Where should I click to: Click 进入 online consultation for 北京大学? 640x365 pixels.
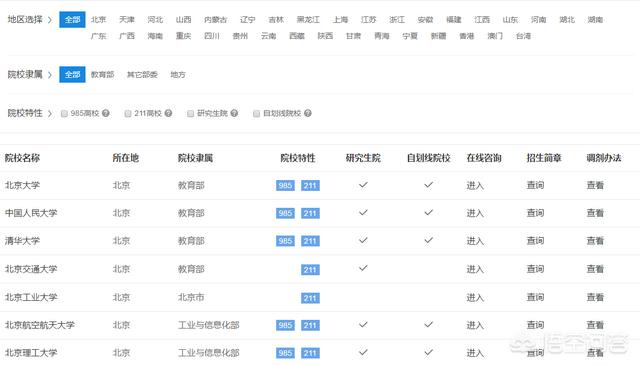475,185
